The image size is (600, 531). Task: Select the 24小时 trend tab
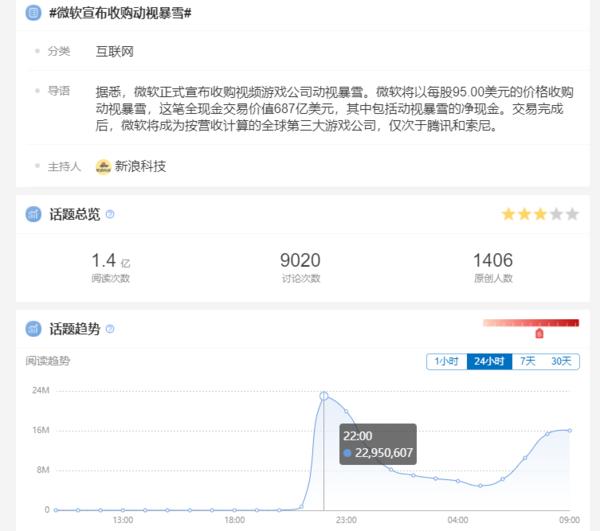click(x=489, y=362)
